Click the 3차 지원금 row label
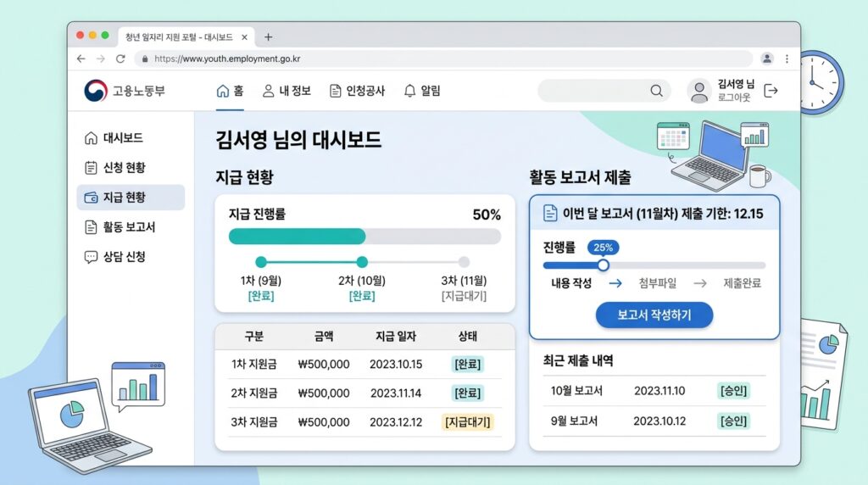This screenshot has height=485, width=868. coord(254,422)
